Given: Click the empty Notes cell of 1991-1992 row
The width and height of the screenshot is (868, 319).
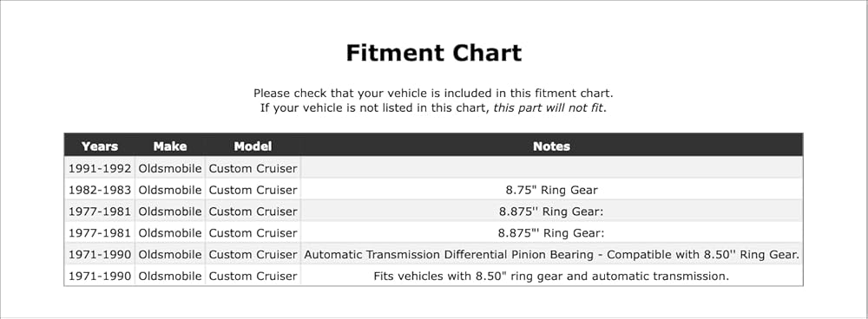Looking at the screenshot, I should click(551, 169).
